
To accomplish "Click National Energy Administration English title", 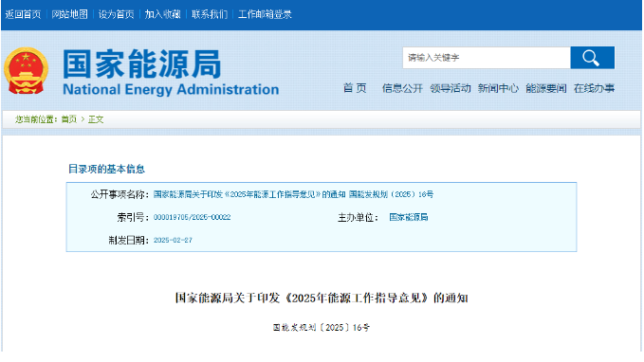I will click(x=171, y=89).
